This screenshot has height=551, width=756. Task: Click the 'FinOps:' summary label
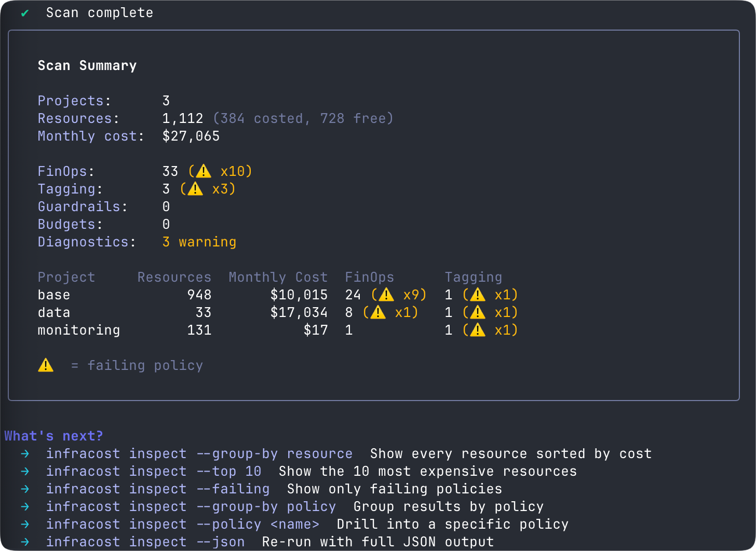(66, 172)
